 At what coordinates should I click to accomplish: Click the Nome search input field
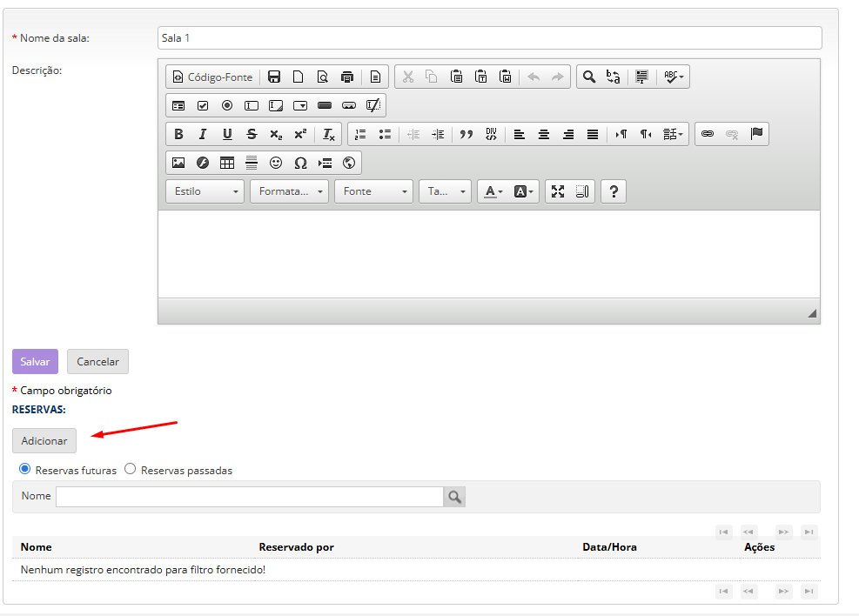click(250, 497)
